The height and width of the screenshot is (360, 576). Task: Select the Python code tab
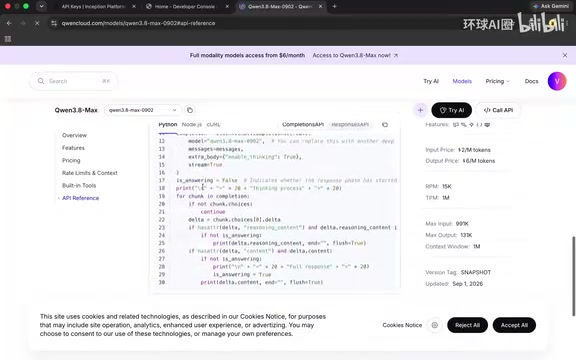click(x=168, y=125)
